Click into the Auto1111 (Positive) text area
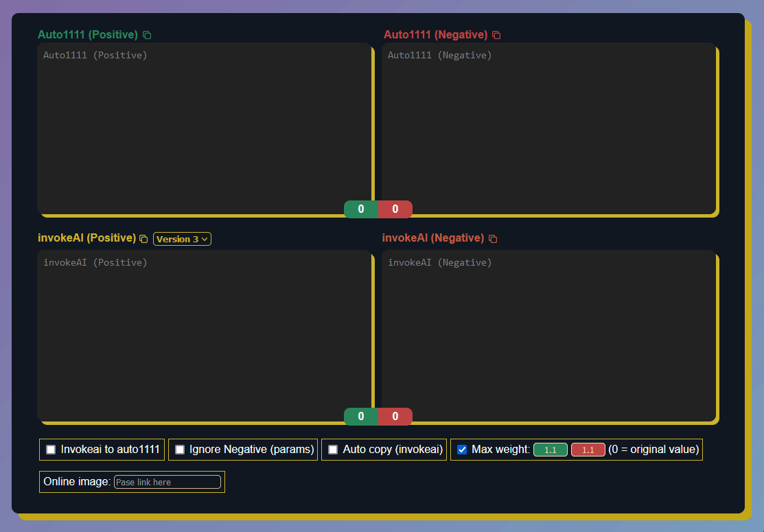Screen dimensions: 764x532 [204, 128]
